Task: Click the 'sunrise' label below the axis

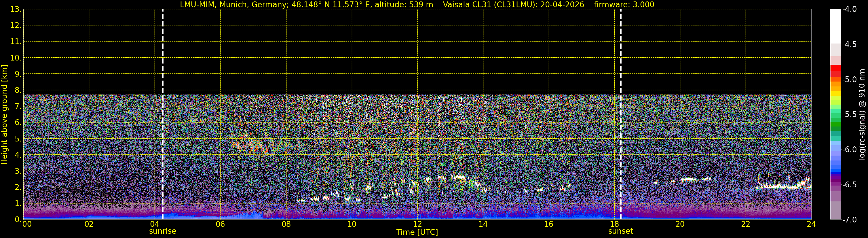Action: [163, 231]
